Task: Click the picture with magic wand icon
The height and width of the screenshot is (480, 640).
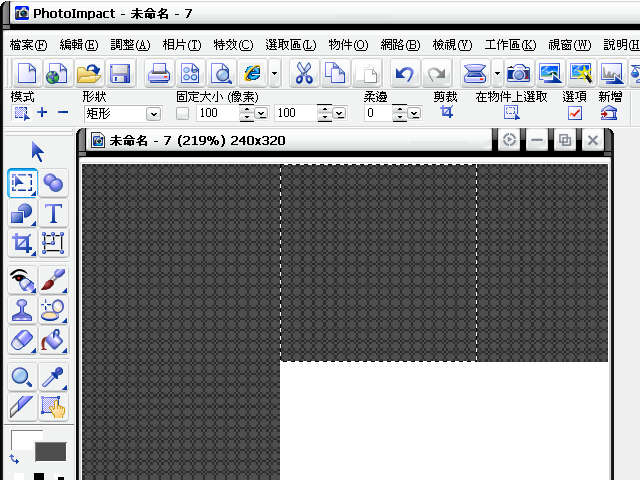Action: [581, 74]
